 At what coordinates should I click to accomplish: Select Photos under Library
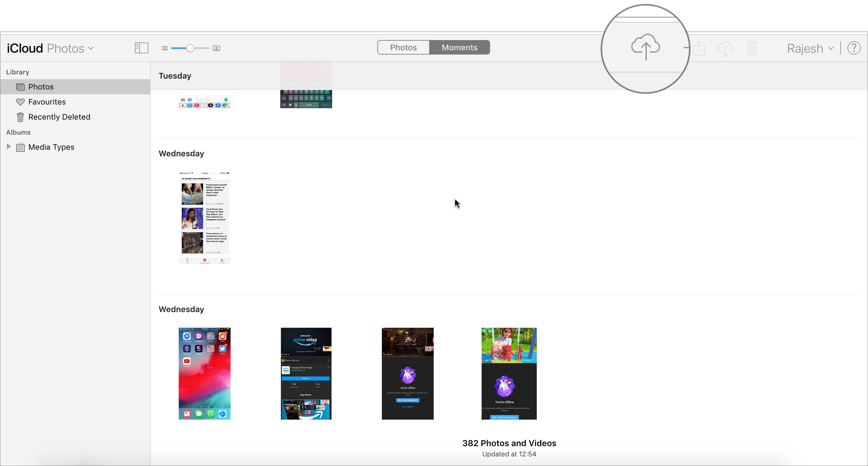click(41, 86)
